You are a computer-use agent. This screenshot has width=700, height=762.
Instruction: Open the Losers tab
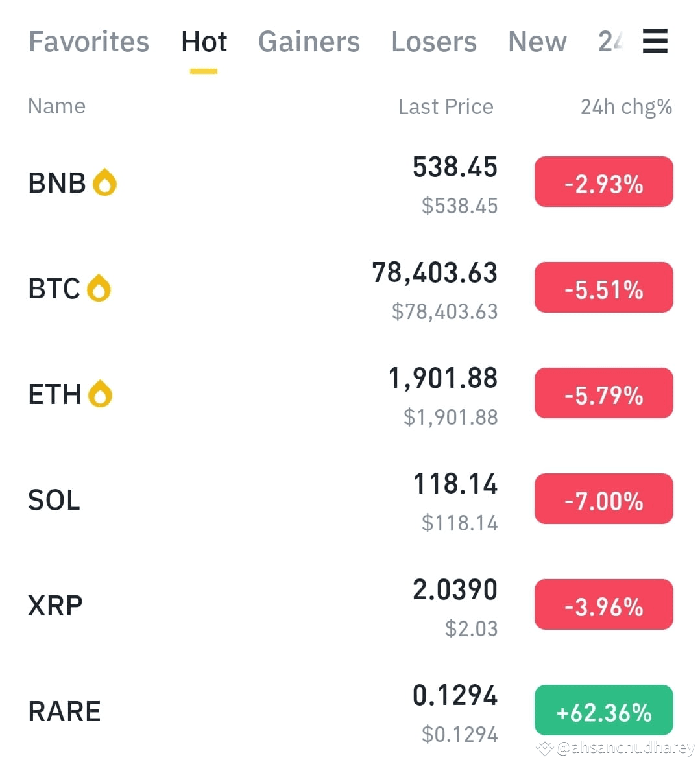(434, 42)
